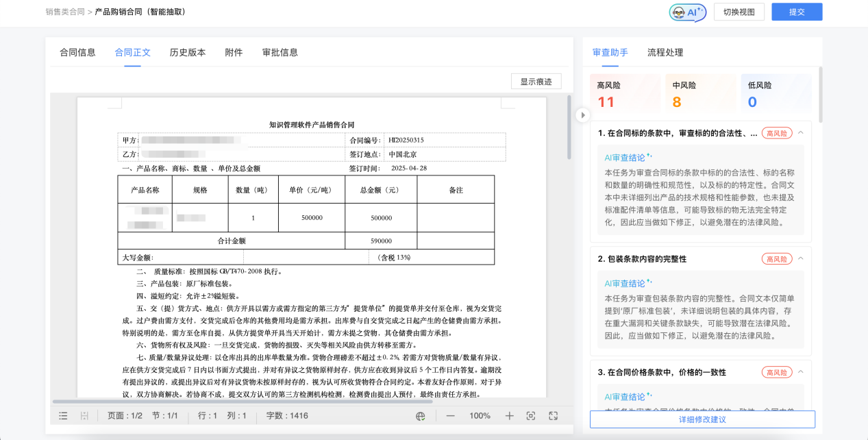Click the 节: 1/1 status entry
Screen dimensions: 868x440
(x=164, y=416)
